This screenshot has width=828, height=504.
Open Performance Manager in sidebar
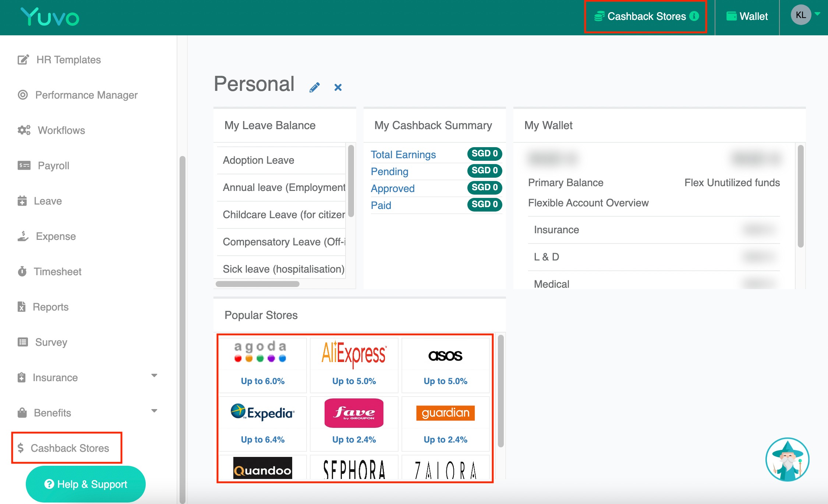pyautogui.click(x=86, y=95)
